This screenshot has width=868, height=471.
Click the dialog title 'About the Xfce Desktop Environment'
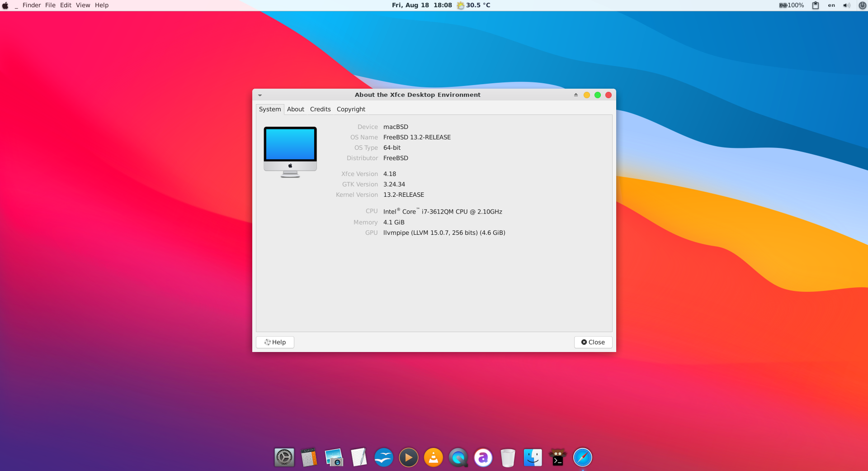pos(418,95)
